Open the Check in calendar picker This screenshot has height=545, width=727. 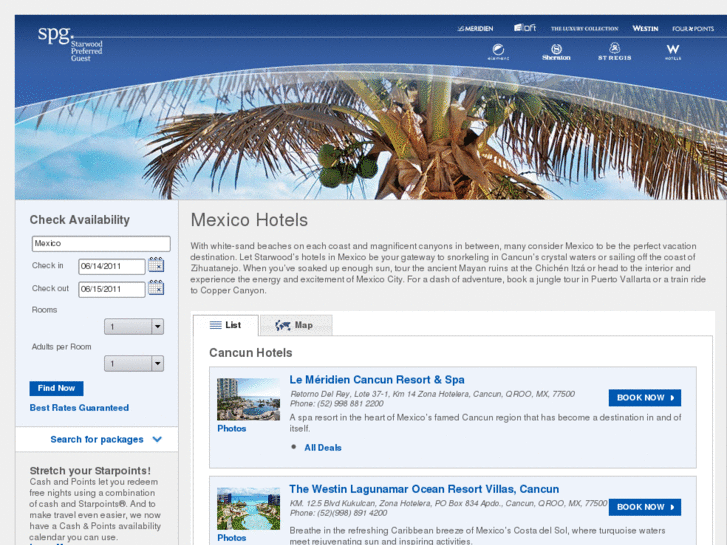[156, 265]
